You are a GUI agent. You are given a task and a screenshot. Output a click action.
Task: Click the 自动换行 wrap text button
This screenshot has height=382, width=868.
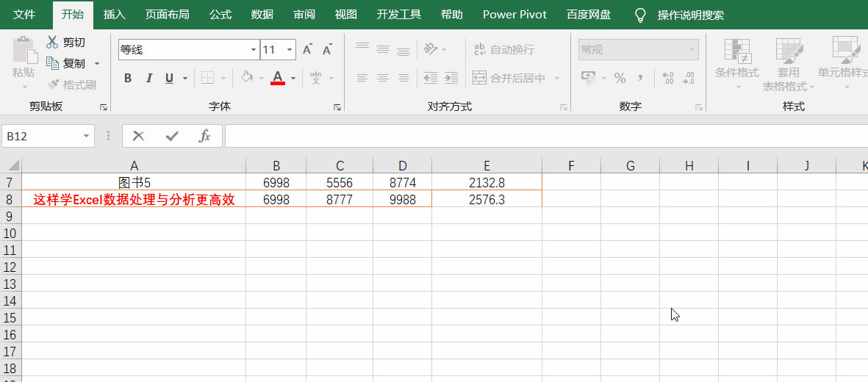tap(504, 50)
